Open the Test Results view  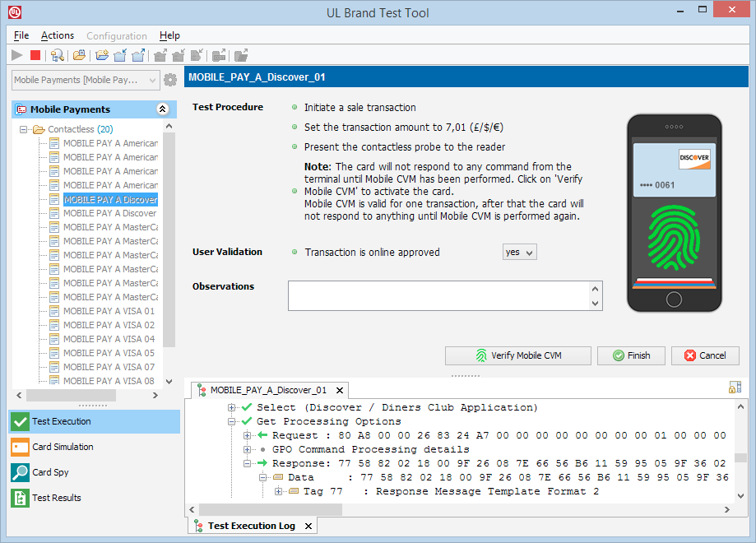[95, 498]
